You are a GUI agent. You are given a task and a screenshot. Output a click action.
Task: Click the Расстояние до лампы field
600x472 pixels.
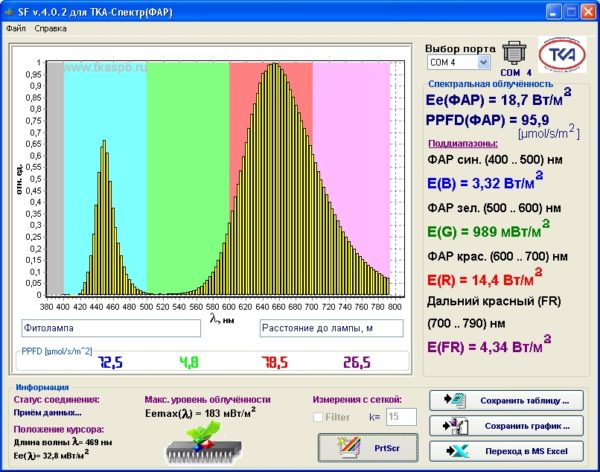click(x=331, y=328)
